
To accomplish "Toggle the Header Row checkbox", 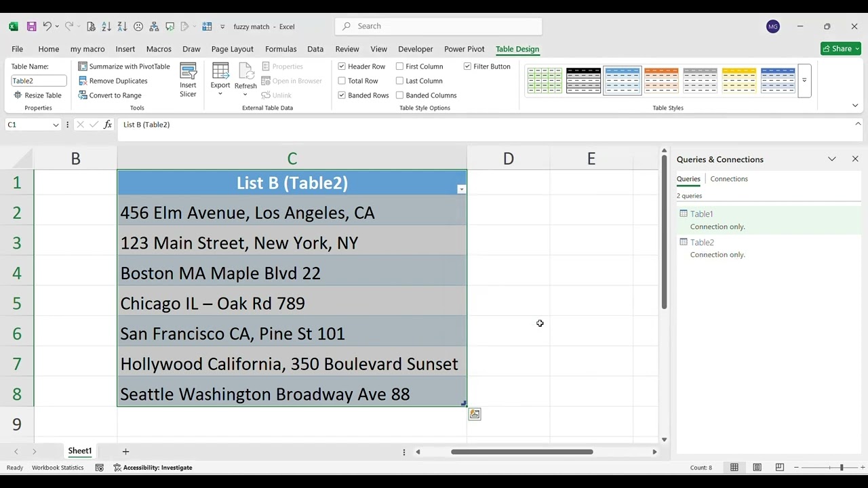I will 342,66.
